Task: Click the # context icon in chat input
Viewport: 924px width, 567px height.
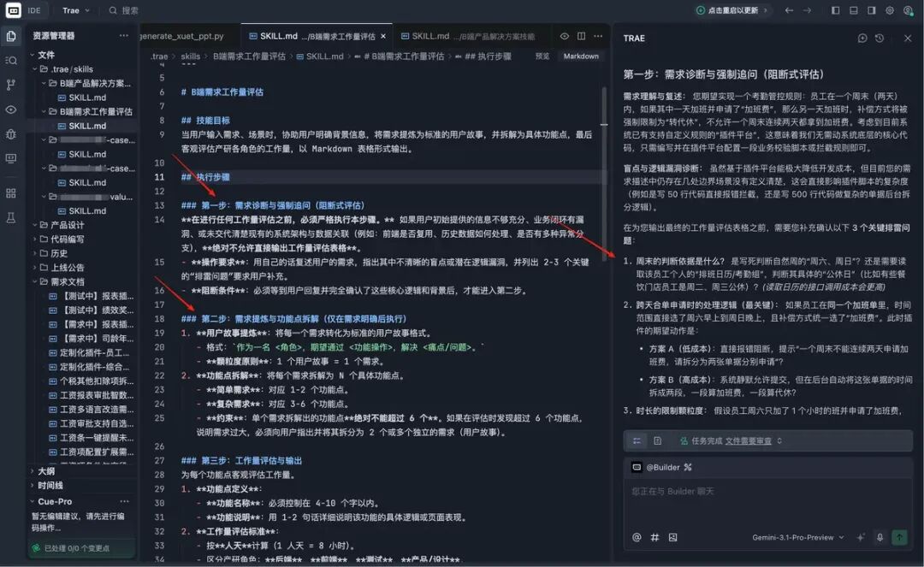Action: (654, 537)
